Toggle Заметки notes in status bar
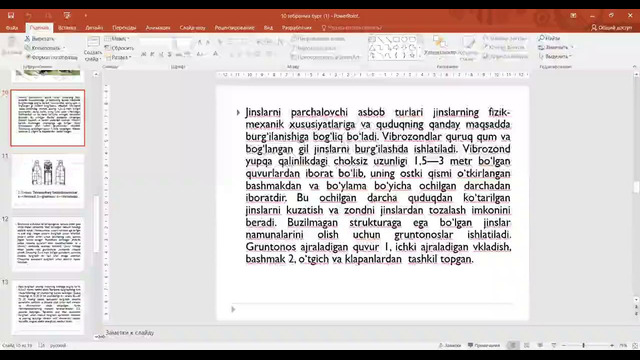 [450, 345]
